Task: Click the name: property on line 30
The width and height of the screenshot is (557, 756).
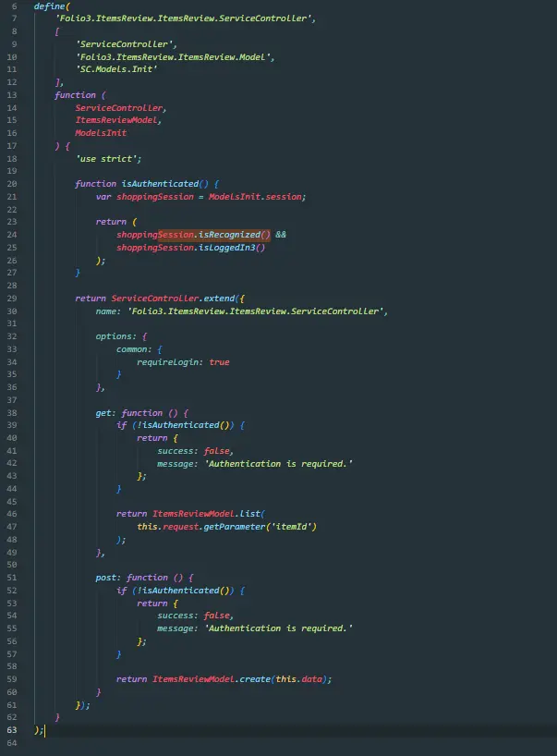Action: click(x=108, y=311)
